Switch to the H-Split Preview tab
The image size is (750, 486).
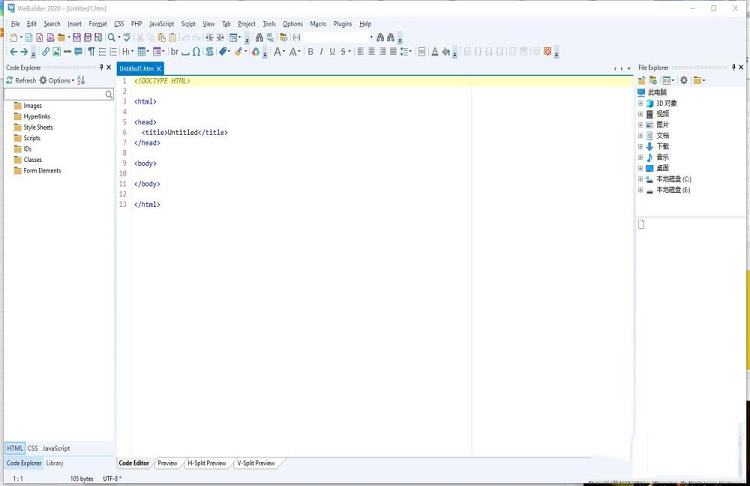(207, 463)
